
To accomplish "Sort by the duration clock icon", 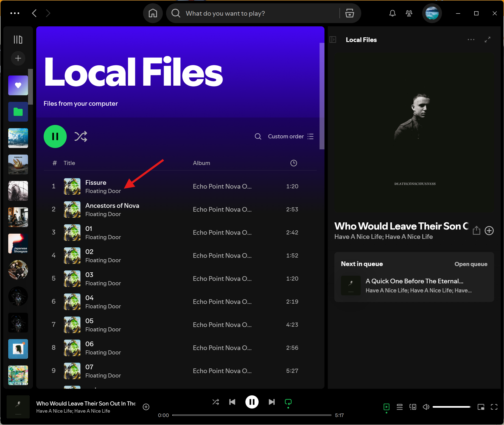I will tap(294, 163).
